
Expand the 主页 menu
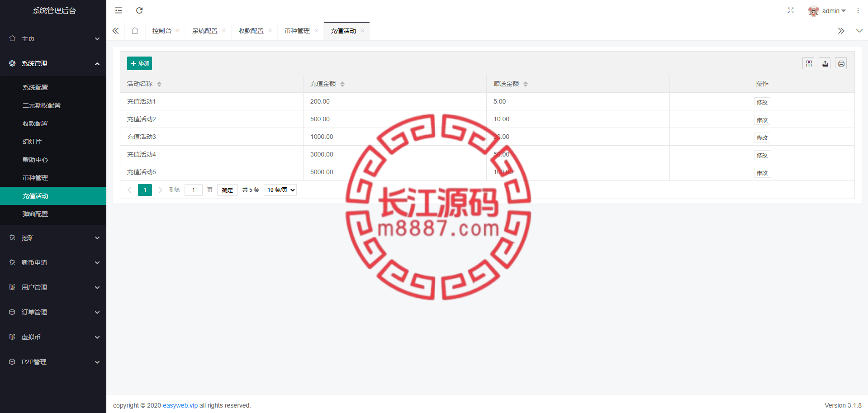click(x=97, y=39)
